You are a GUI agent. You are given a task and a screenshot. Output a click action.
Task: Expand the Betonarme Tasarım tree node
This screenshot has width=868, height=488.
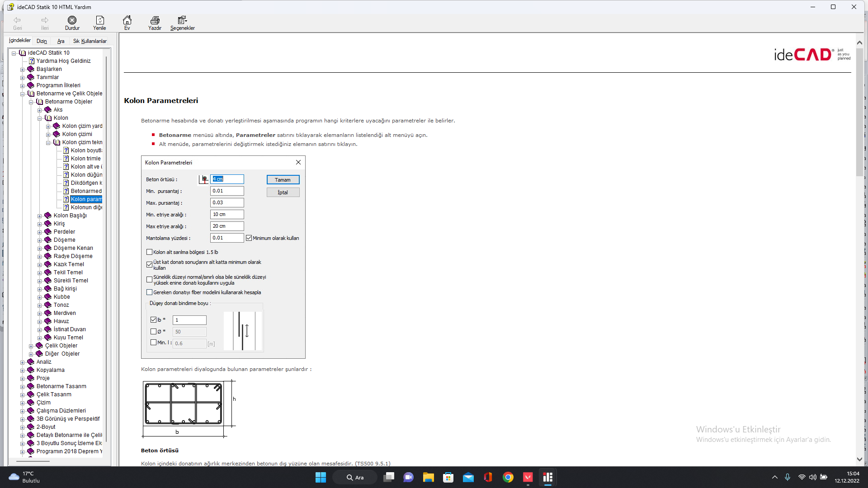[x=22, y=387]
